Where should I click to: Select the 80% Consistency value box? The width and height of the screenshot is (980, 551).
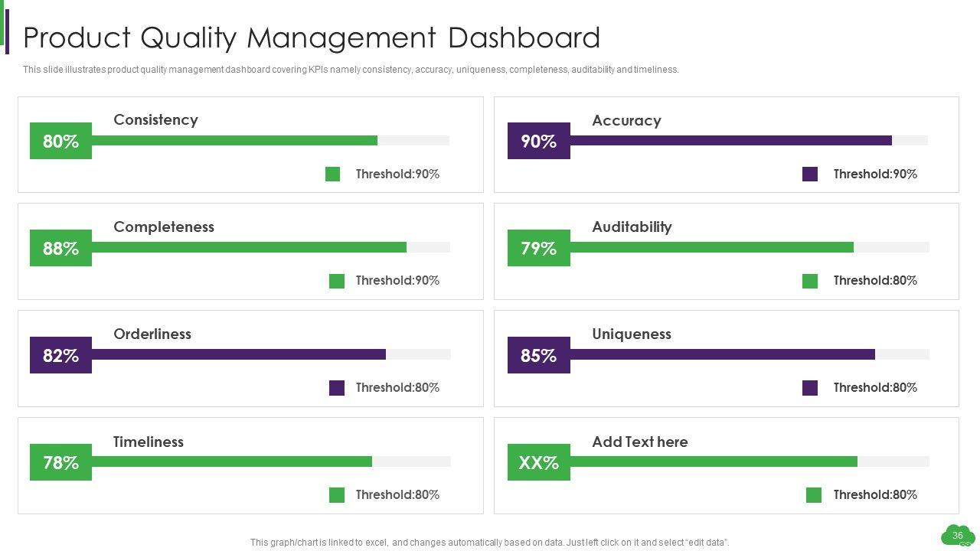(x=60, y=141)
